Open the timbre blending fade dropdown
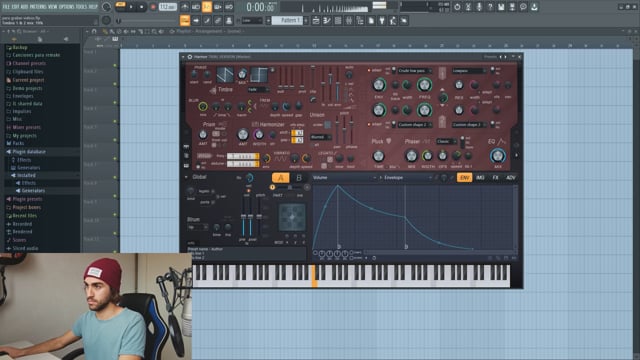640x360 pixels. (x=258, y=89)
